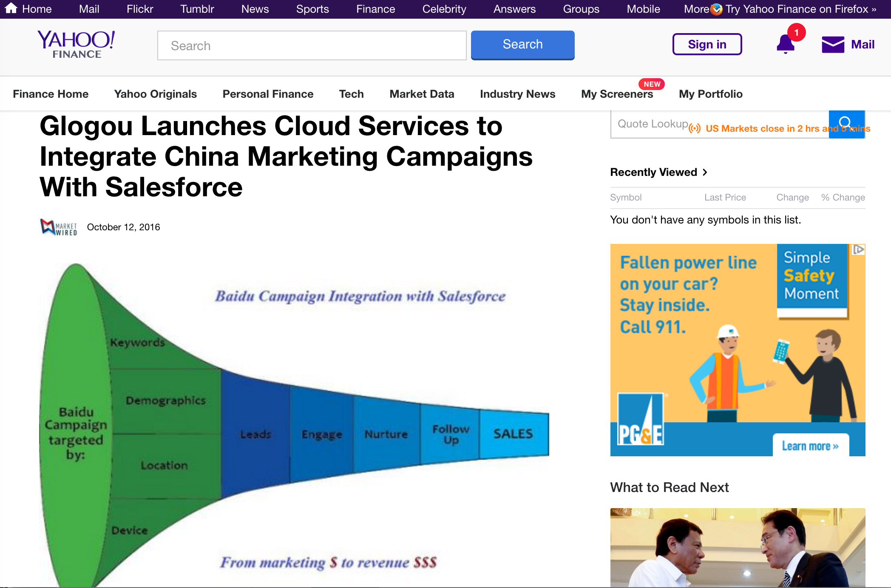Click the Sign in button
Screen dimensions: 891x588
click(707, 44)
